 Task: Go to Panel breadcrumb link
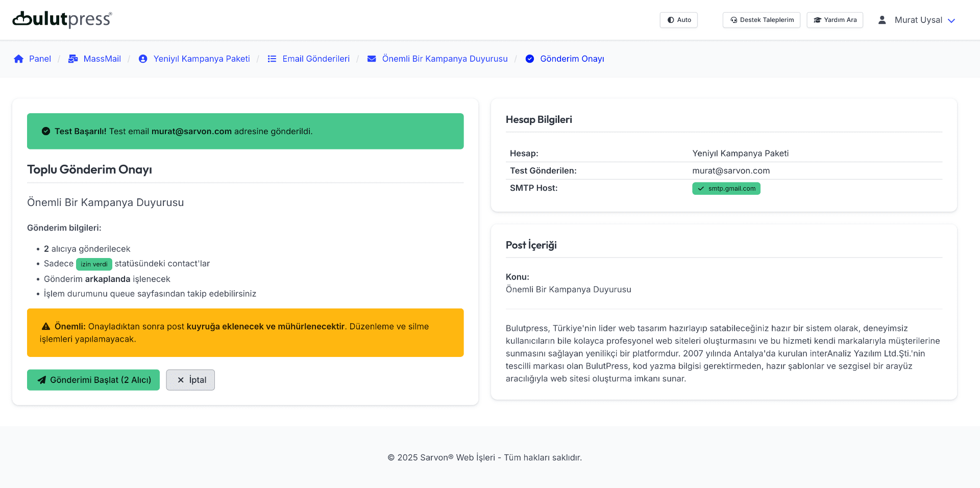coord(40,59)
